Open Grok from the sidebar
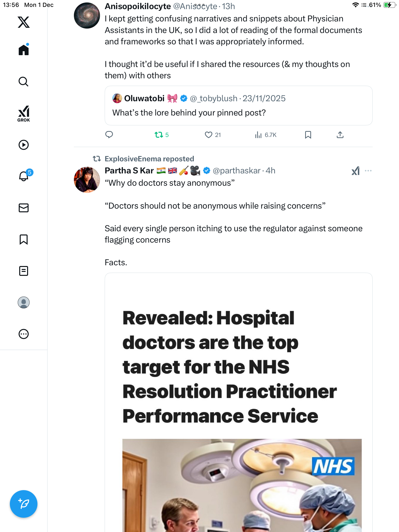 tap(24, 114)
